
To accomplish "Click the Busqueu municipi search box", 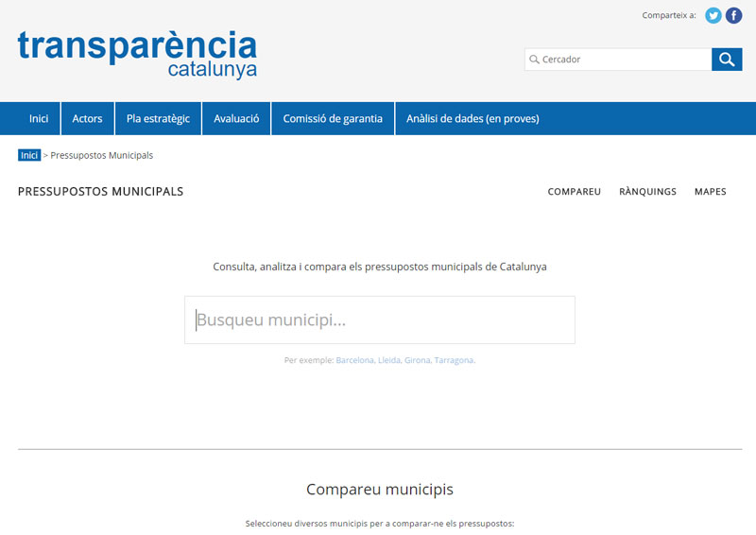I will tap(379, 320).
